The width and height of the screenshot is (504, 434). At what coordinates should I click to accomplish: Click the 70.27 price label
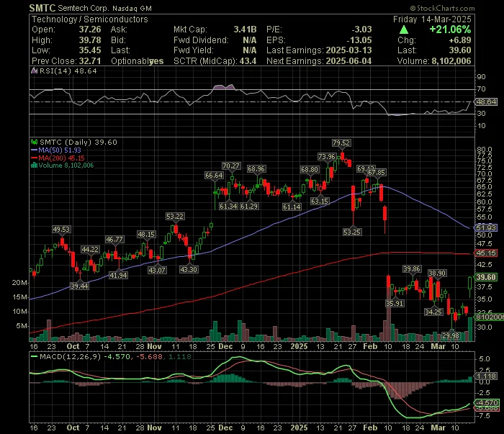231,166
